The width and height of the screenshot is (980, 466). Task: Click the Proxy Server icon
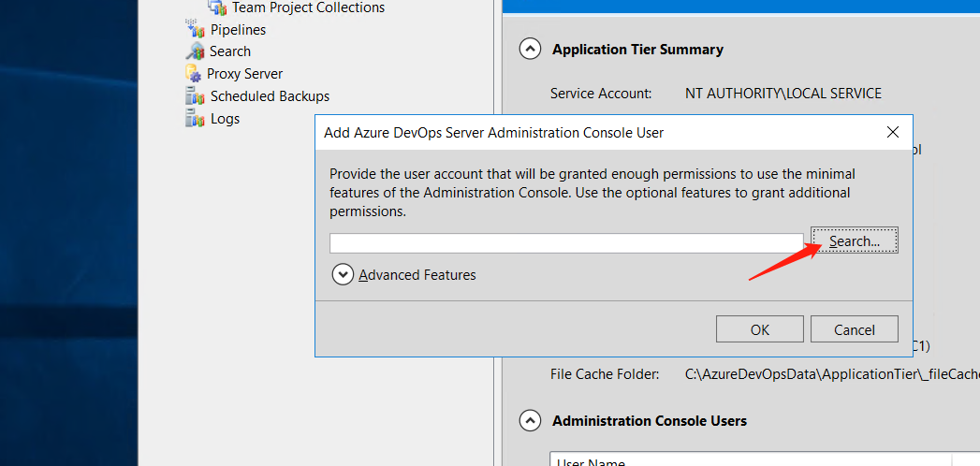point(193,73)
